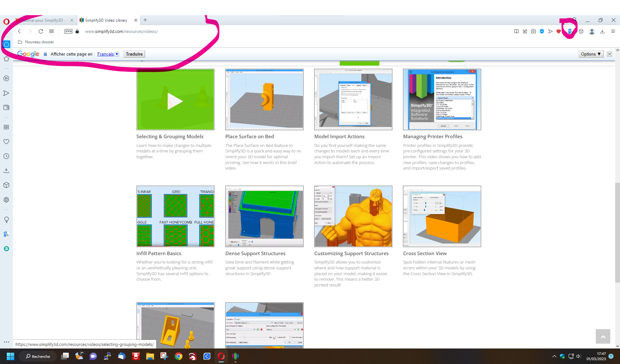Open File Explorer from the taskbar
The image size is (620, 364).
[x=150, y=356]
